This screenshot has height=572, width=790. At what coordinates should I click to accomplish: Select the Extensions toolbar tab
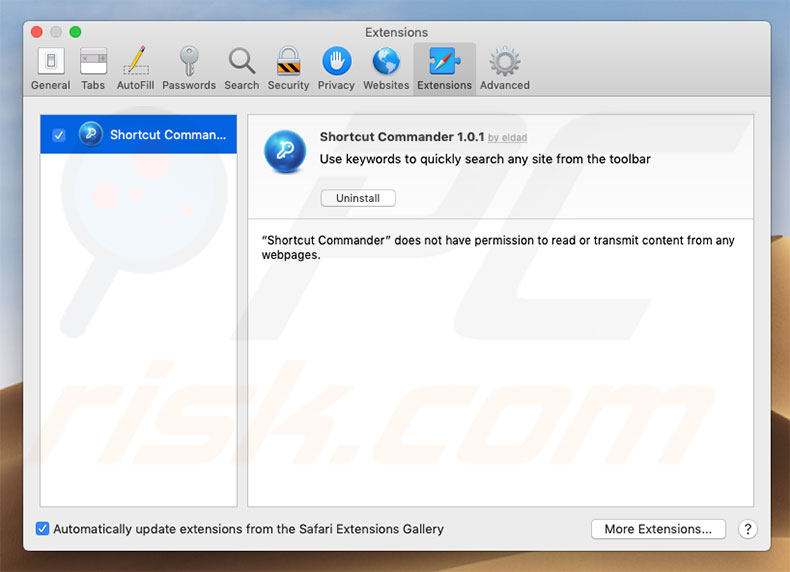tap(444, 69)
